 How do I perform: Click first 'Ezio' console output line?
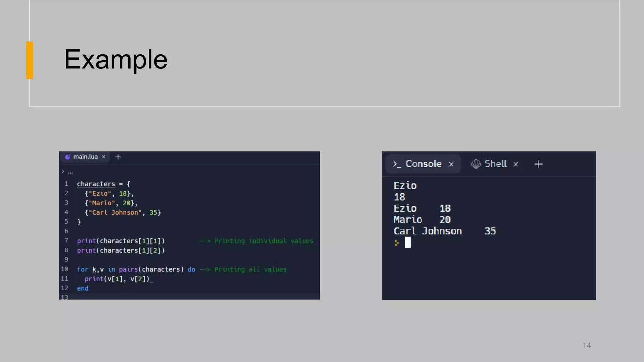pos(405,186)
